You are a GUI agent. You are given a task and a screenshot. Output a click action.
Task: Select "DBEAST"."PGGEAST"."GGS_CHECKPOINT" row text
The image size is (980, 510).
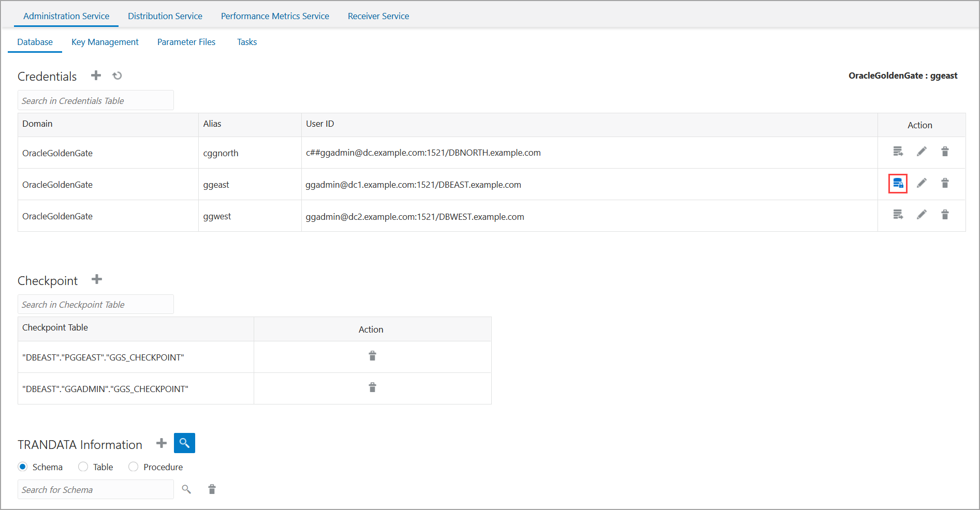coord(103,357)
